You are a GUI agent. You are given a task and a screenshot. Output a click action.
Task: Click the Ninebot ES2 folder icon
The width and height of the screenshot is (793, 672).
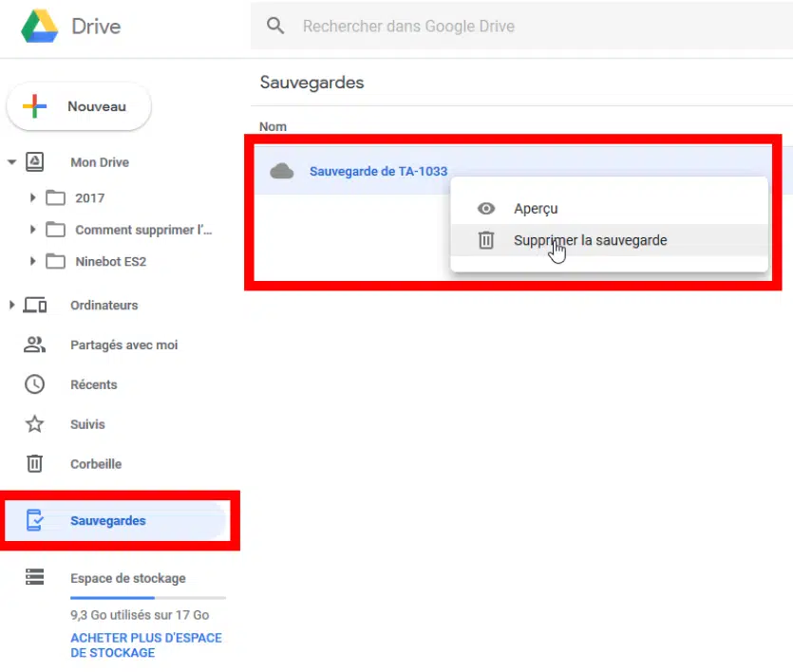tap(56, 261)
